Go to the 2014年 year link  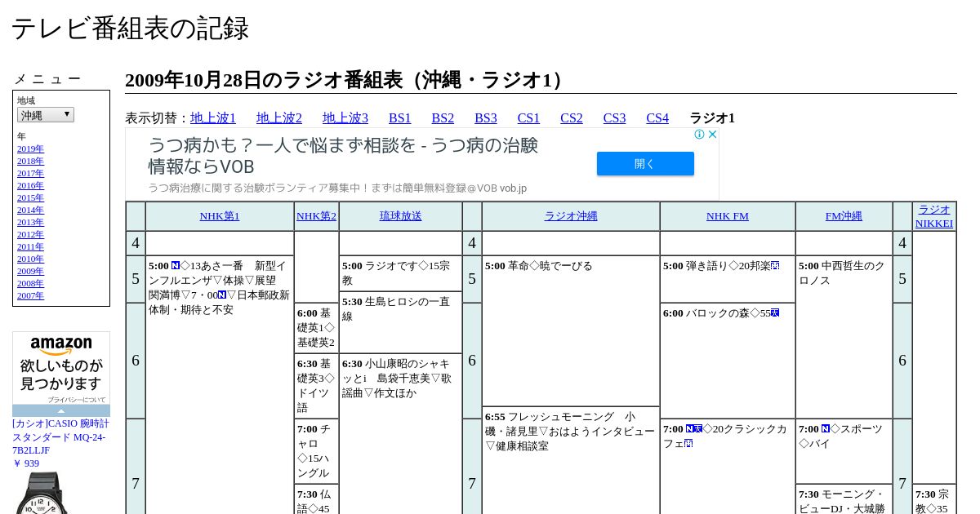[30, 210]
